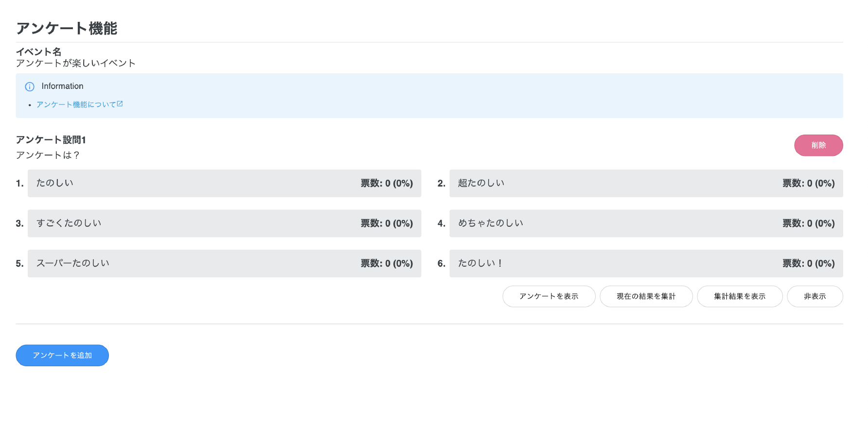Hide the survey with 非表示 button
The image size is (868, 426).
tap(815, 296)
